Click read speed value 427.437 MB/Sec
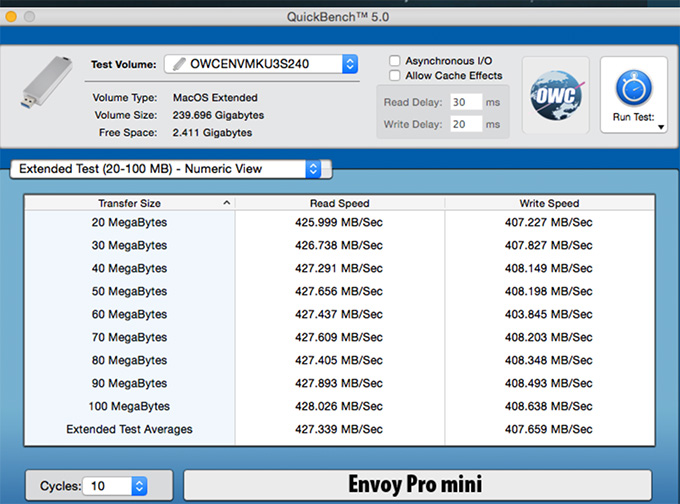 (339, 314)
